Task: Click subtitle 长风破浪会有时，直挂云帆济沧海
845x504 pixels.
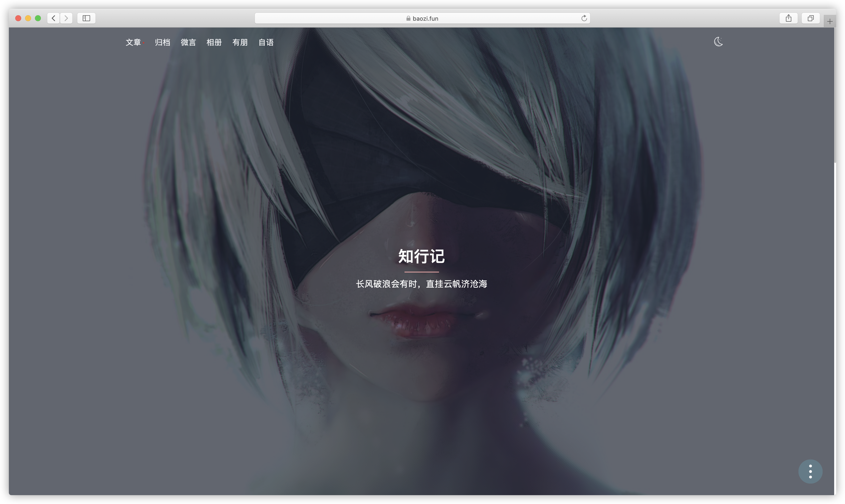Action: [x=421, y=284]
